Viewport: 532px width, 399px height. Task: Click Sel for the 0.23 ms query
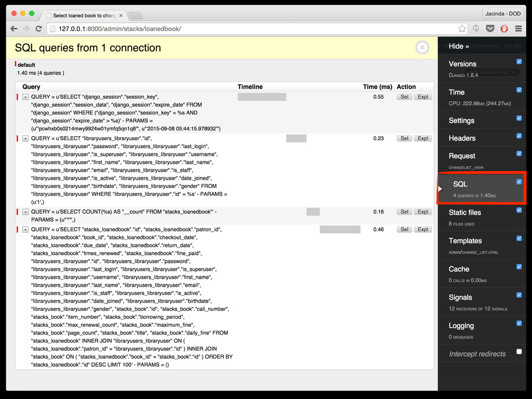pyautogui.click(x=404, y=138)
